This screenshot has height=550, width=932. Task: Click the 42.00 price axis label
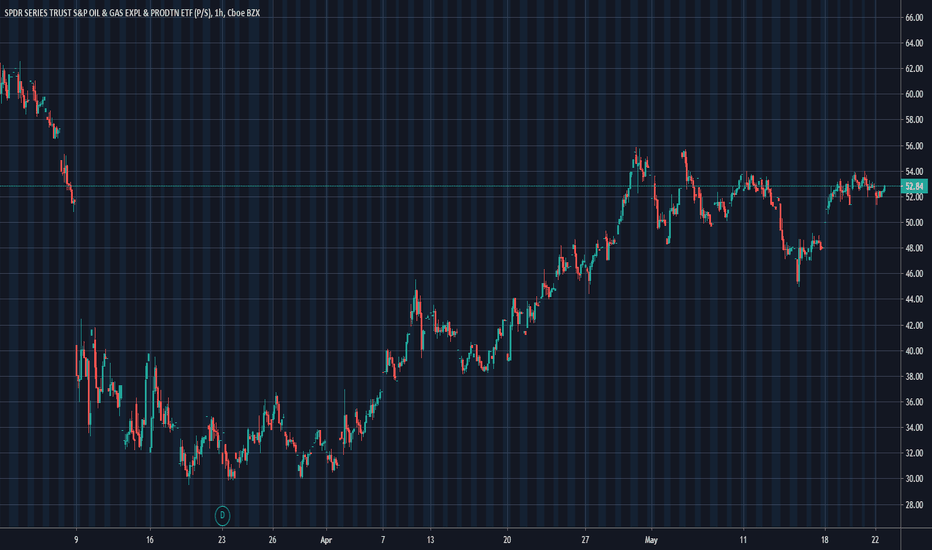click(x=914, y=326)
